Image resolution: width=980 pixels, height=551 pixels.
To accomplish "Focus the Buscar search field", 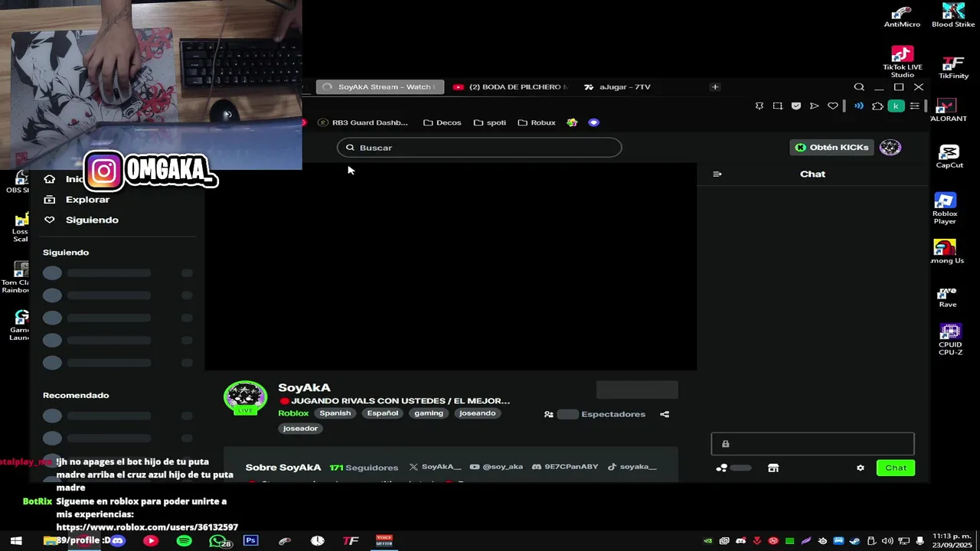I will click(x=479, y=148).
